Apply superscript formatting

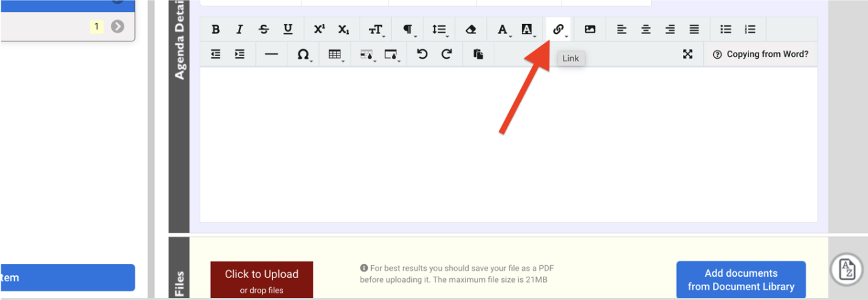pos(319,29)
